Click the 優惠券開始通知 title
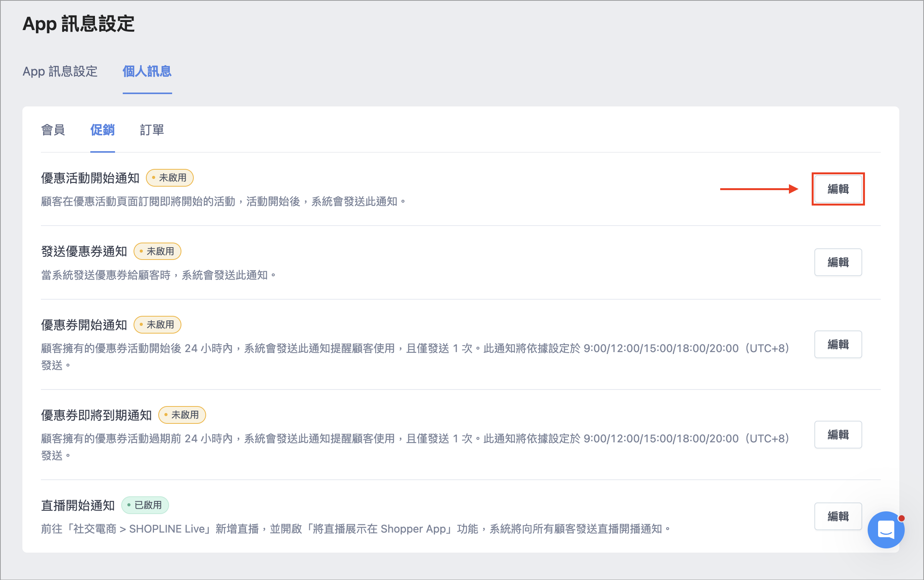The width and height of the screenshot is (924, 580). coord(84,325)
